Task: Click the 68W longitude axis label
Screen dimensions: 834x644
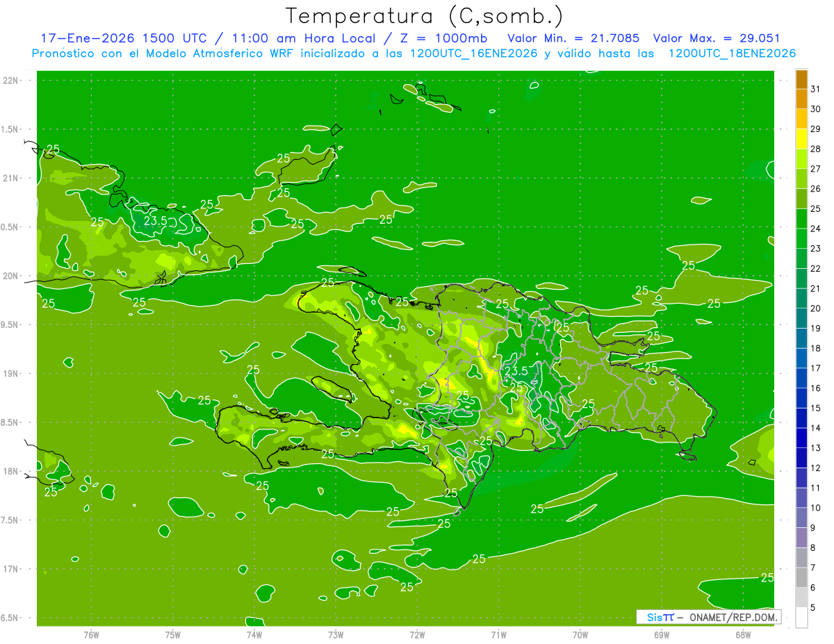Action: pyautogui.click(x=742, y=634)
